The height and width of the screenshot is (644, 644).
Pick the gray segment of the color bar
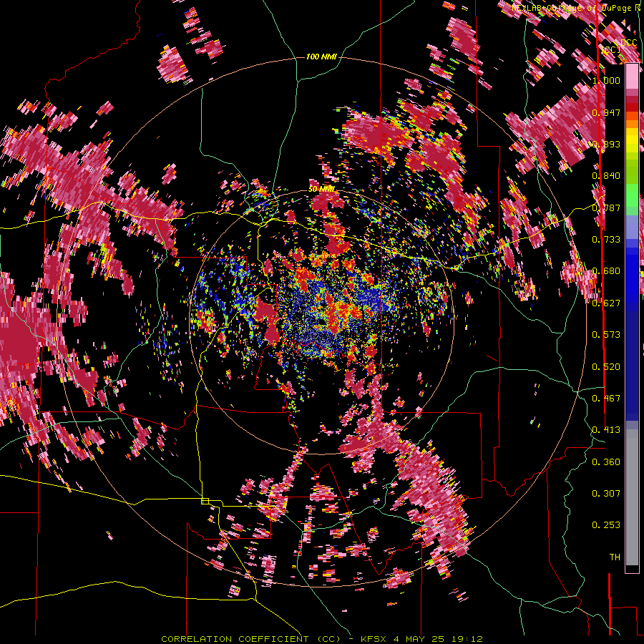pyautogui.click(x=632, y=497)
